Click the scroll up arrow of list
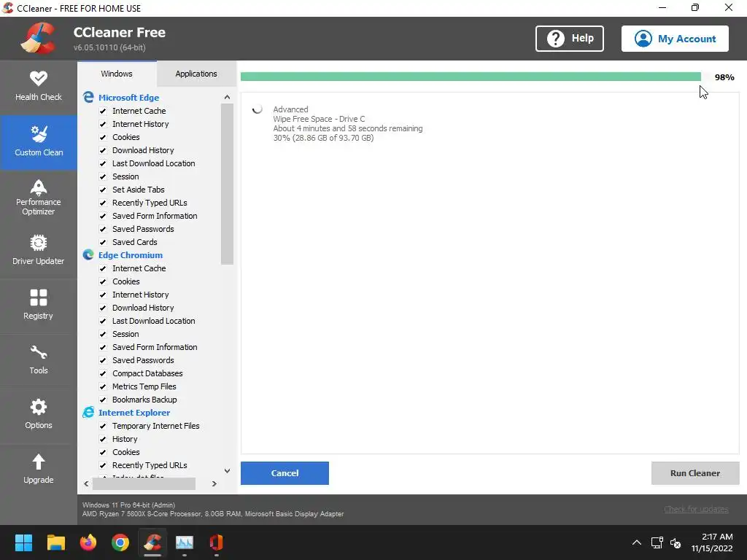Image resolution: width=747 pixels, height=560 pixels. (228, 97)
